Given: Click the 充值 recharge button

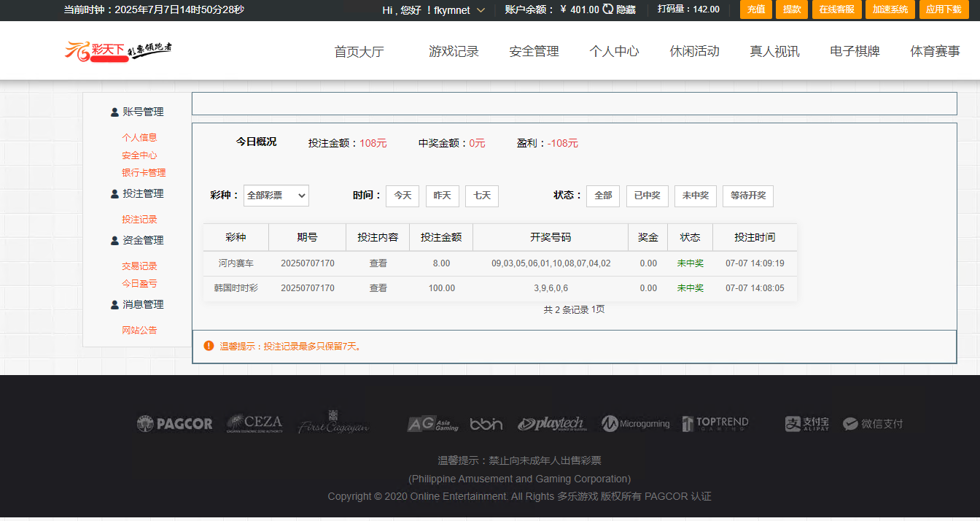Looking at the screenshot, I should coord(755,9).
